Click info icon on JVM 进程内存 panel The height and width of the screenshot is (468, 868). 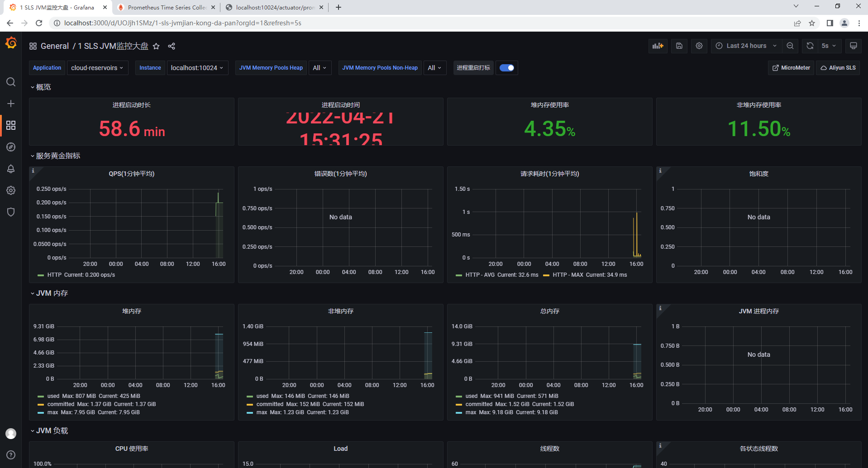(660, 308)
